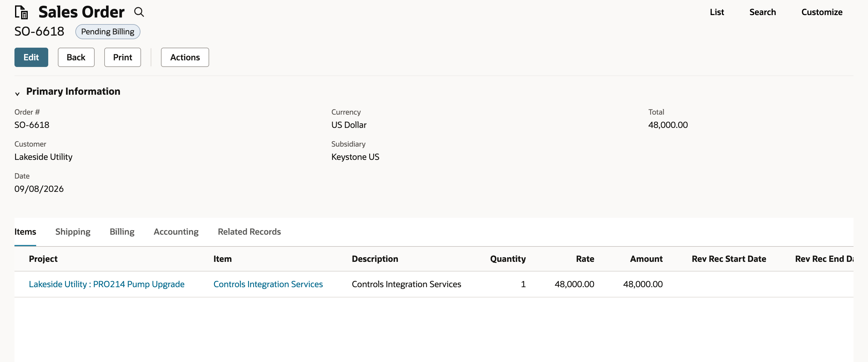Select the Keystone US subsidiary value
Viewport: 868px width, 362px height.
pyautogui.click(x=355, y=157)
